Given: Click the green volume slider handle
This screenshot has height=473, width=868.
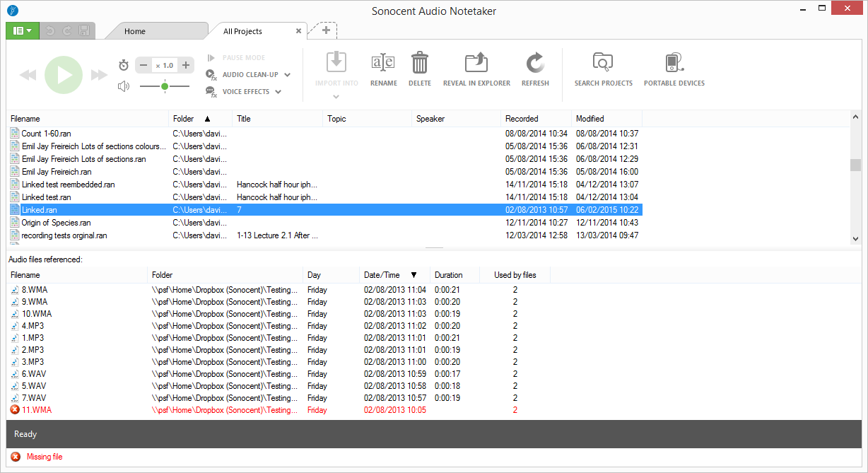Looking at the screenshot, I should click(x=165, y=86).
